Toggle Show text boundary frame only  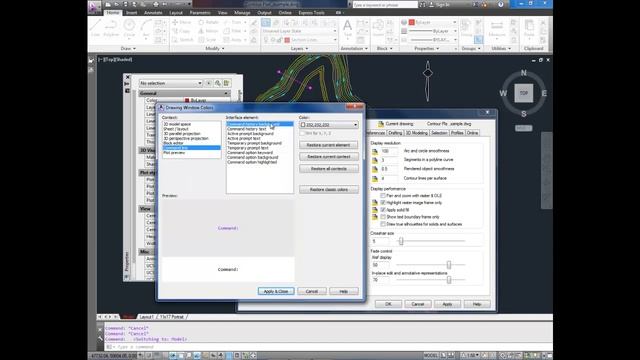[383, 217]
